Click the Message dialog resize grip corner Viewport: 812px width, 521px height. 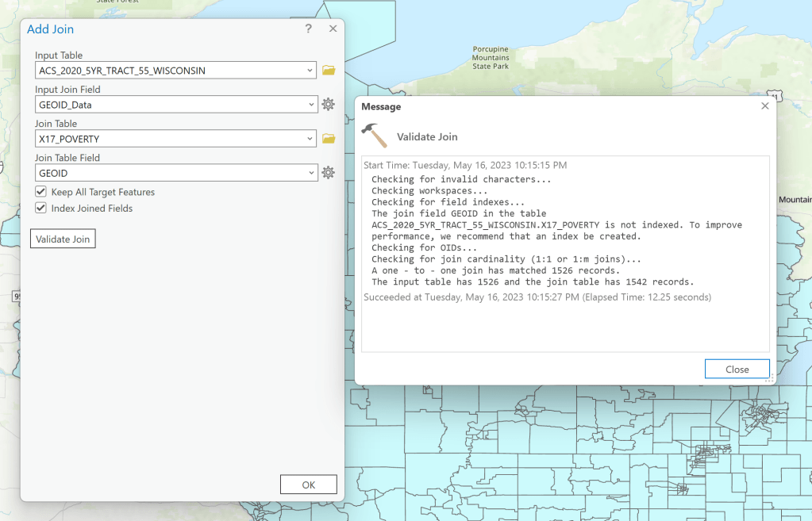coord(769,380)
